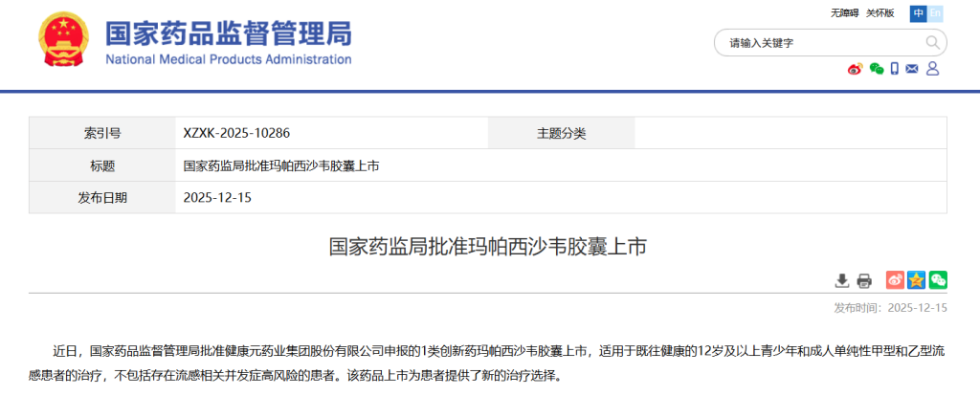This screenshot has width=980, height=396.
Task: Switch language to Chinese (中)
Action: pos(919,12)
